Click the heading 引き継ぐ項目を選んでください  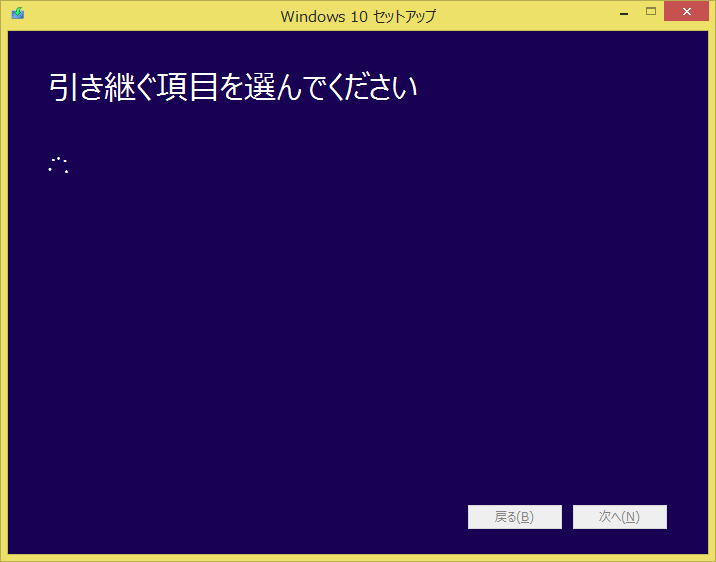click(x=233, y=87)
